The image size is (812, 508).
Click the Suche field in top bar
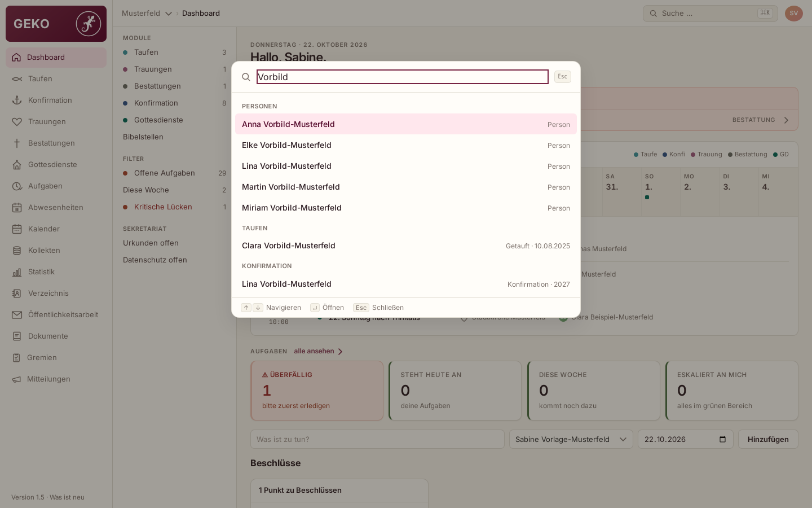(710, 14)
